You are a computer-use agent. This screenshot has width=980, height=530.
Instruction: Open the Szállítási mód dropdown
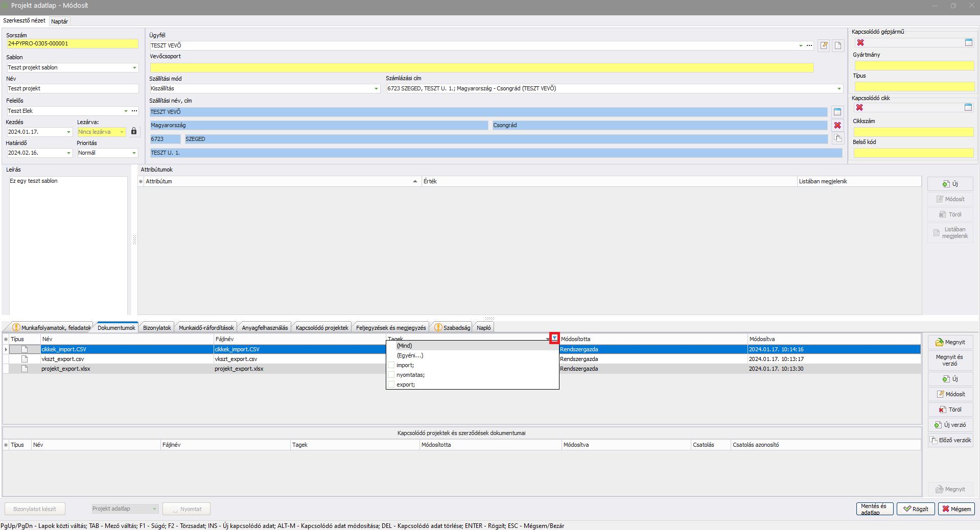click(377, 89)
